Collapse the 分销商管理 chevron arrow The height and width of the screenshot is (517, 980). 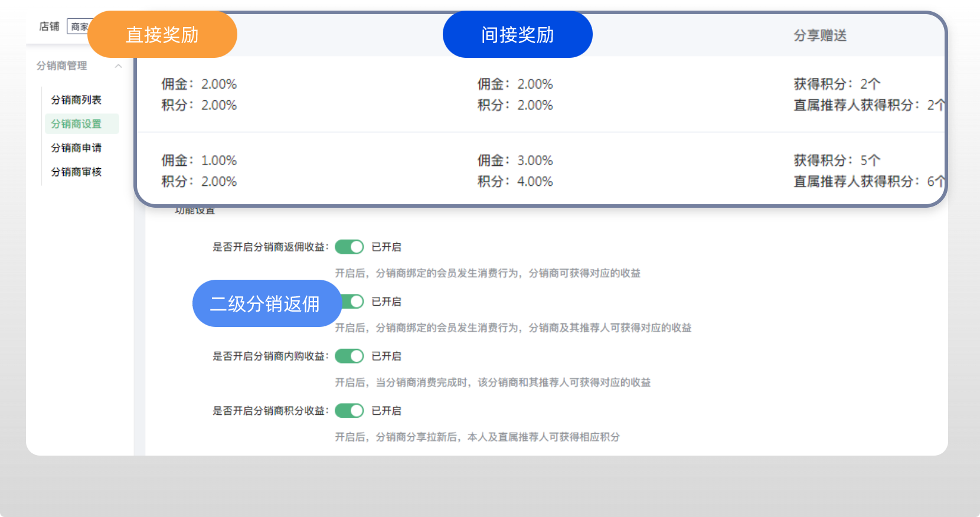[119, 66]
